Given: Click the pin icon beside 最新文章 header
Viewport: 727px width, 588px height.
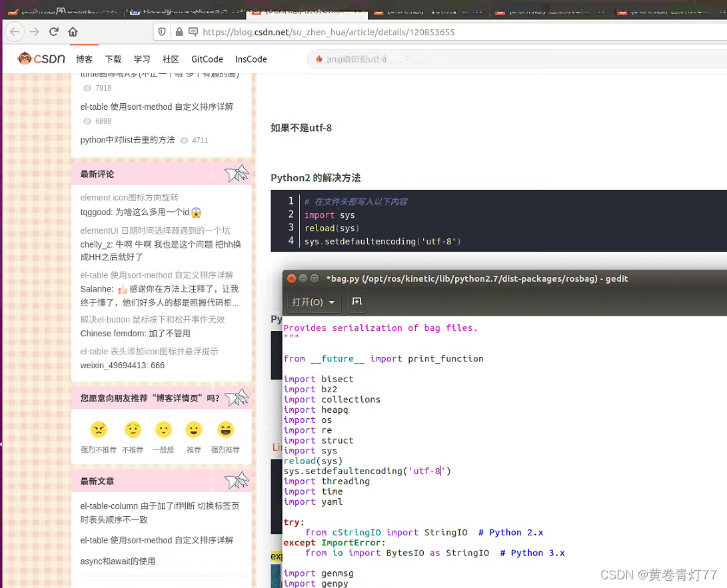Looking at the screenshot, I should click(237, 479).
